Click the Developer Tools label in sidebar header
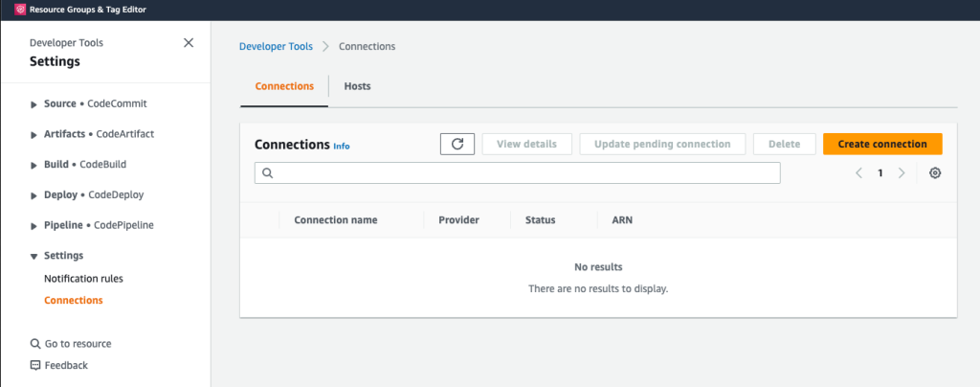 [x=66, y=43]
